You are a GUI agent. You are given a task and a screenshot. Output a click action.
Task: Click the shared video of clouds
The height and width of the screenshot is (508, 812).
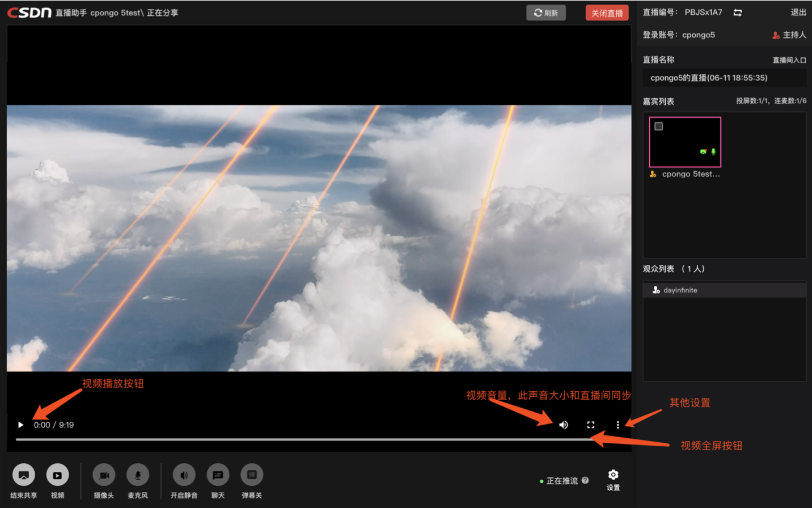[x=319, y=238]
